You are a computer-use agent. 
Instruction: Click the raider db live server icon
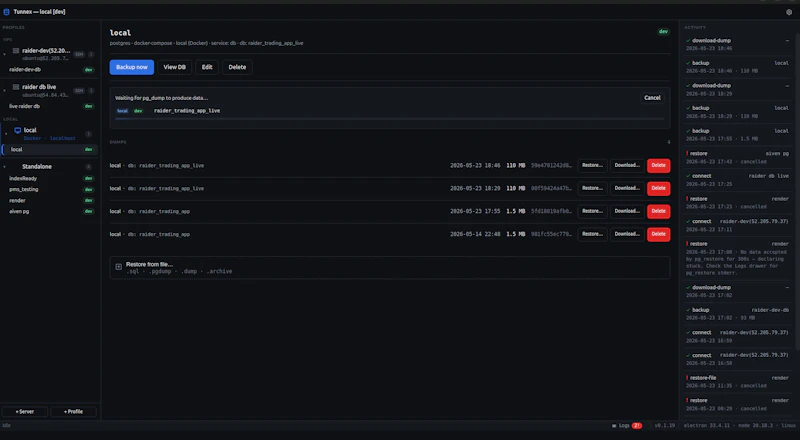16,87
